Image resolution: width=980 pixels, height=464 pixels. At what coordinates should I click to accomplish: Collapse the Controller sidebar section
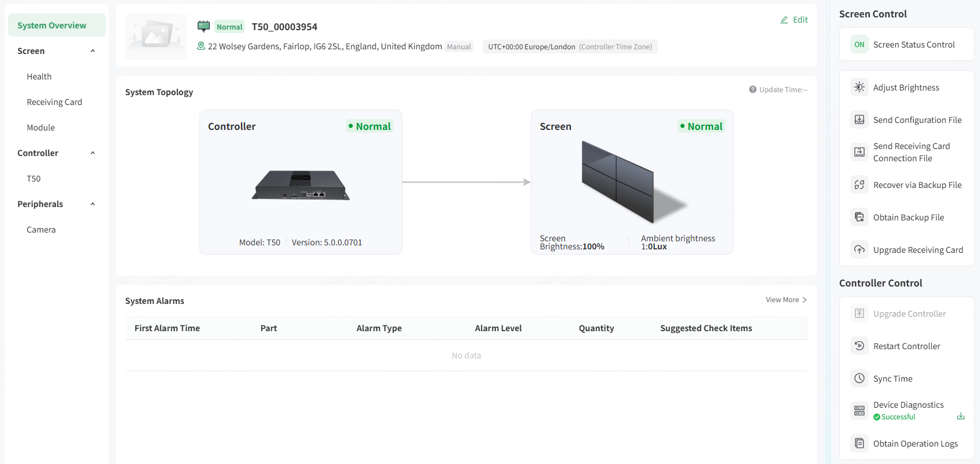click(x=93, y=153)
